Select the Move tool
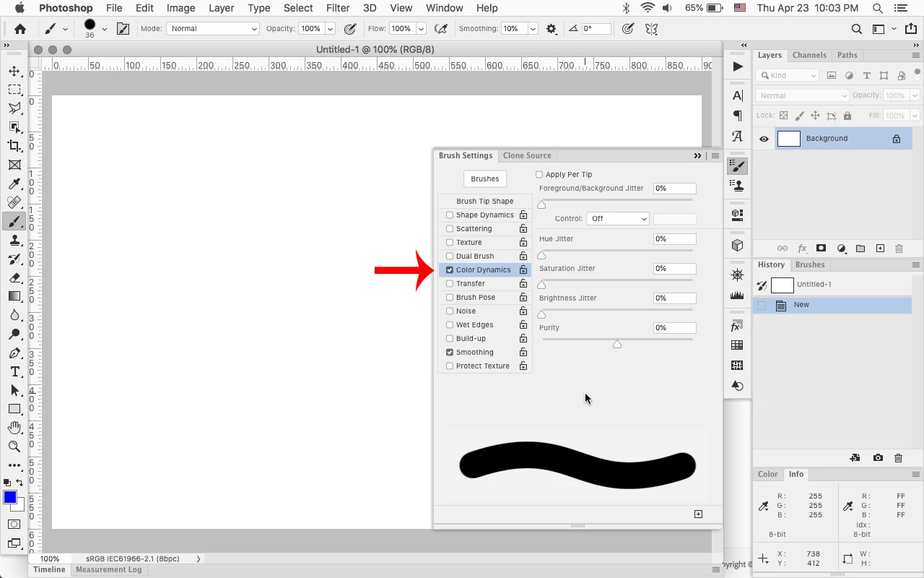Screen dimensions: 924x578 coord(14,71)
